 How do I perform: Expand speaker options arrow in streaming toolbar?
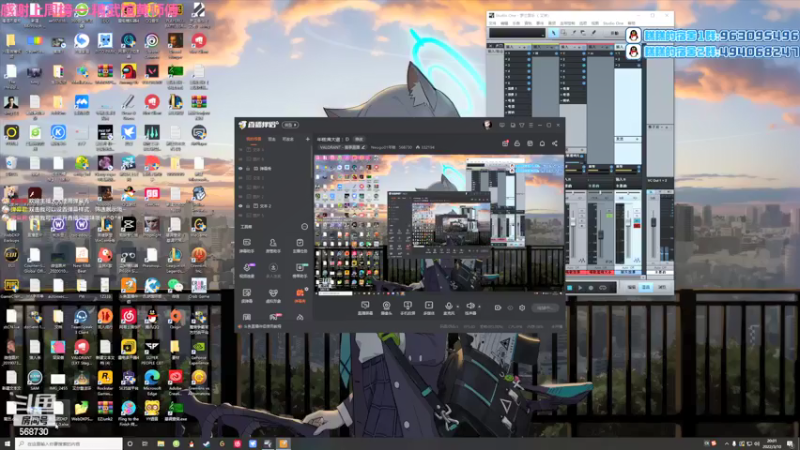[479, 306]
